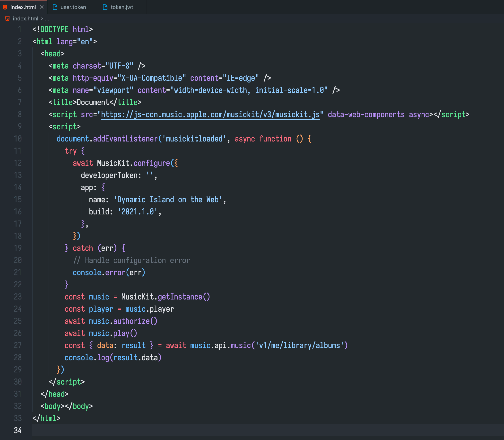Click the Handle configuration error comment
The height and width of the screenshot is (440, 504).
[x=131, y=260]
